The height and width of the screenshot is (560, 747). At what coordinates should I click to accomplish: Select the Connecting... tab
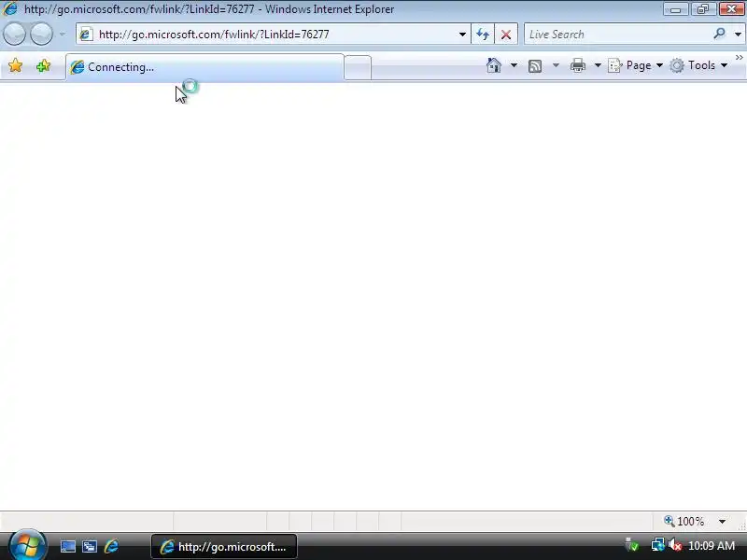click(x=204, y=67)
